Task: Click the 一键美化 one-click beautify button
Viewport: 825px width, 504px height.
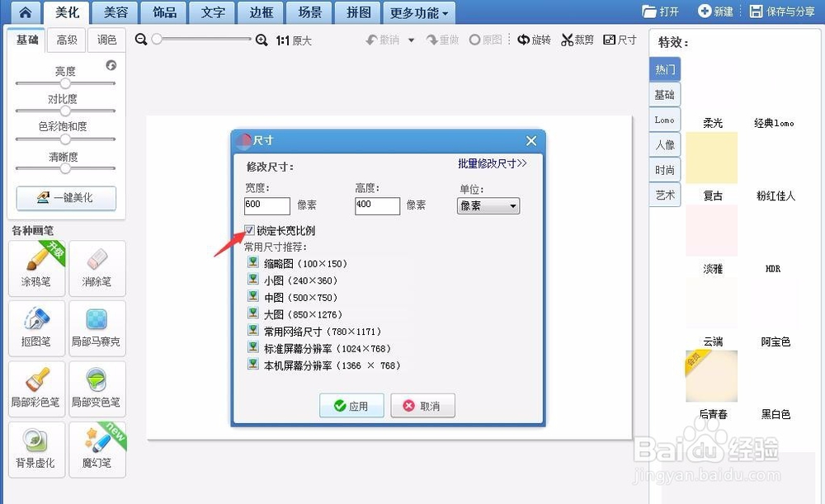Action: point(66,198)
